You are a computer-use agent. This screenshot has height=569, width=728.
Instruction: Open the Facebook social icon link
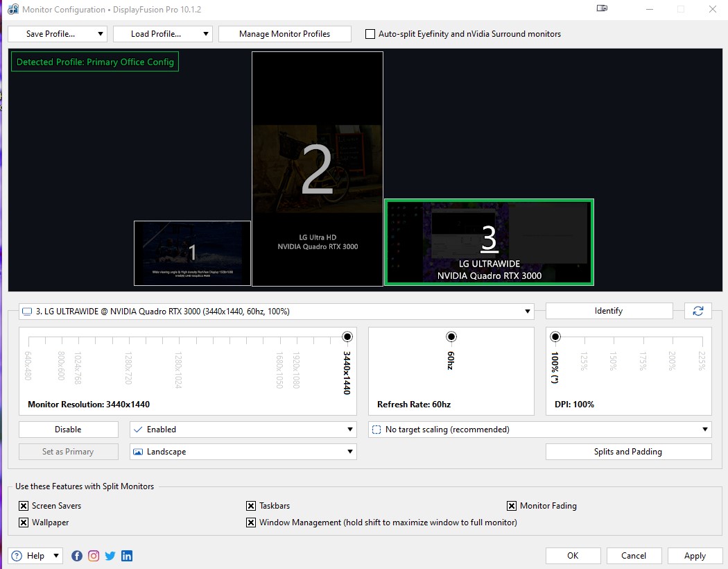[x=77, y=556]
